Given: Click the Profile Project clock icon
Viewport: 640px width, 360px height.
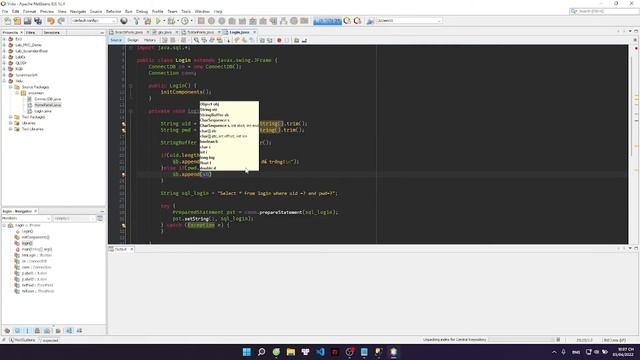Looking at the screenshot, I should click(185, 21).
